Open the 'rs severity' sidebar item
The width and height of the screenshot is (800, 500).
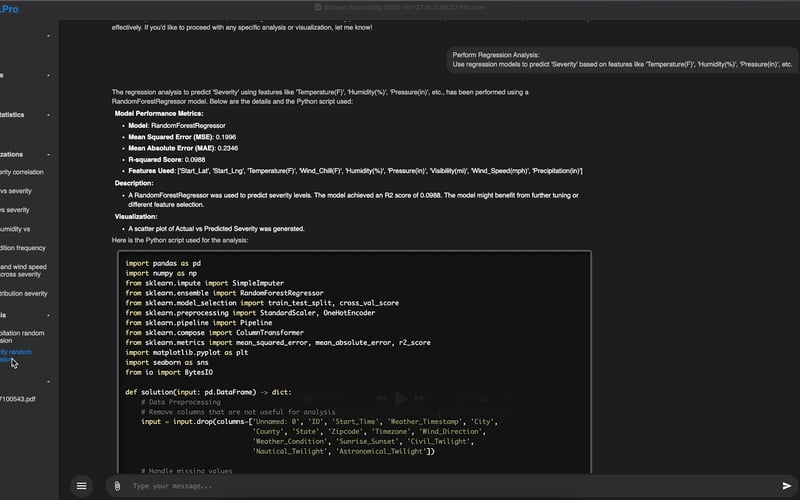coord(15,210)
